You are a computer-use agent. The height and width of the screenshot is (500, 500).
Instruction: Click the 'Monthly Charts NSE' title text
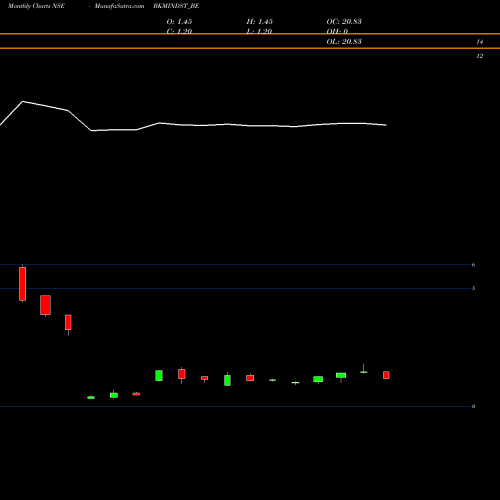click(36, 6)
